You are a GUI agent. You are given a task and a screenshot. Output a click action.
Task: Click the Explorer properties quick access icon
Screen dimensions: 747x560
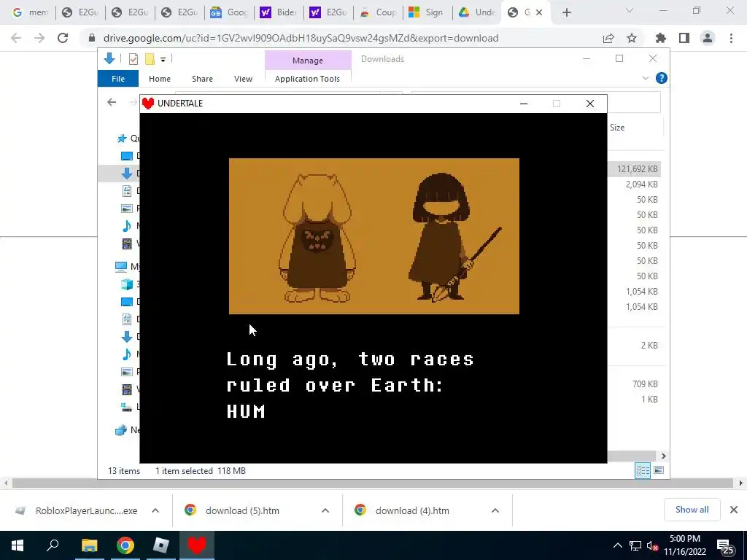click(133, 59)
